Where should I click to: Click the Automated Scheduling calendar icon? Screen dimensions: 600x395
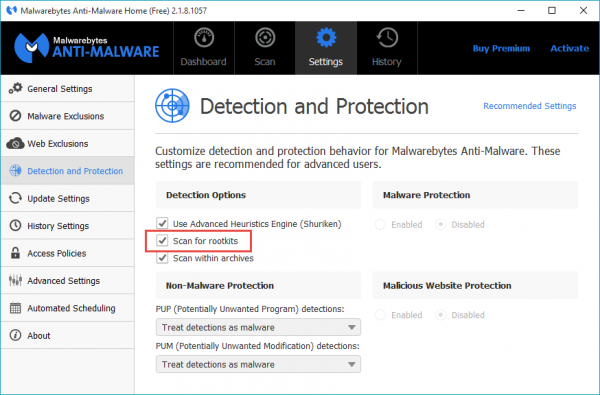[x=15, y=308]
